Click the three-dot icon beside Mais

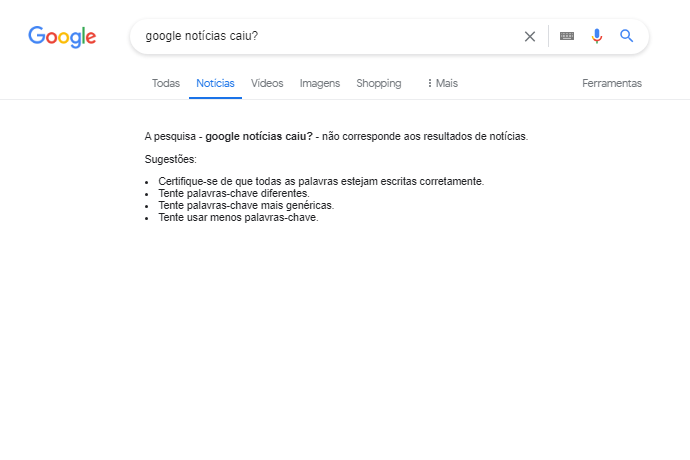tap(430, 84)
